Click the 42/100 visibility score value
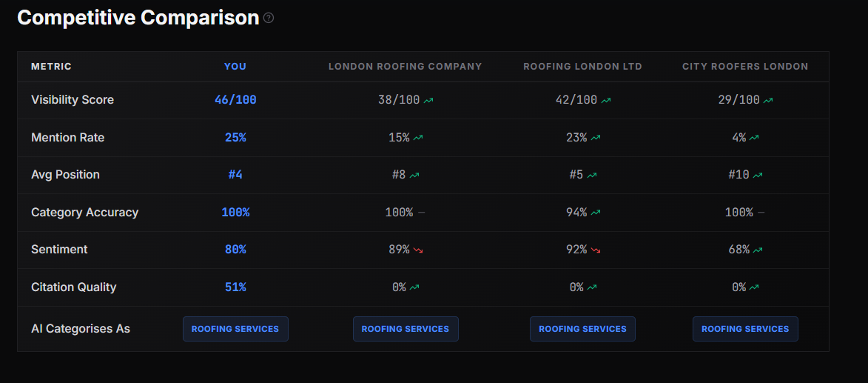Viewport: 868px width, 383px height. click(576, 100)
